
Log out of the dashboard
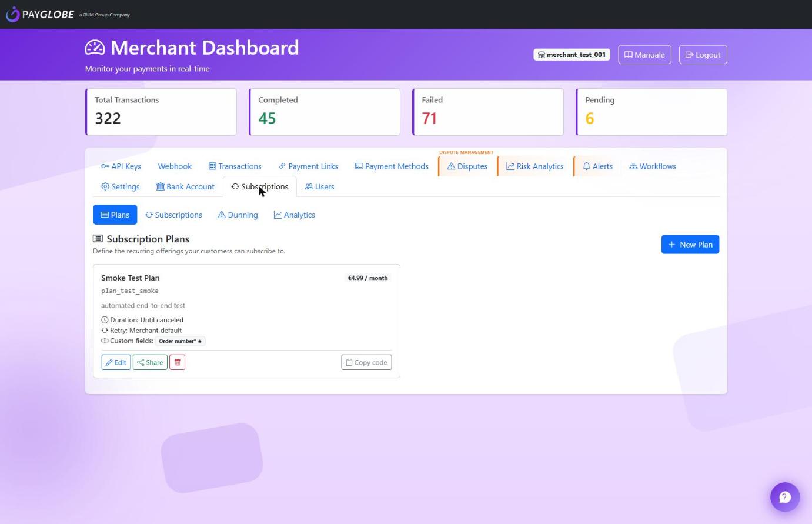tap(703, 55)
